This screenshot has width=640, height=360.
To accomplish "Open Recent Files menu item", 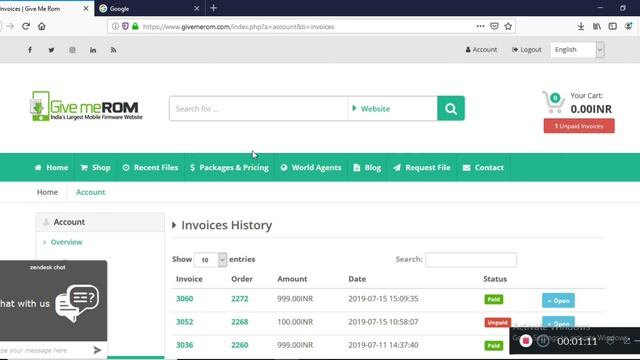I will [150, 167].
